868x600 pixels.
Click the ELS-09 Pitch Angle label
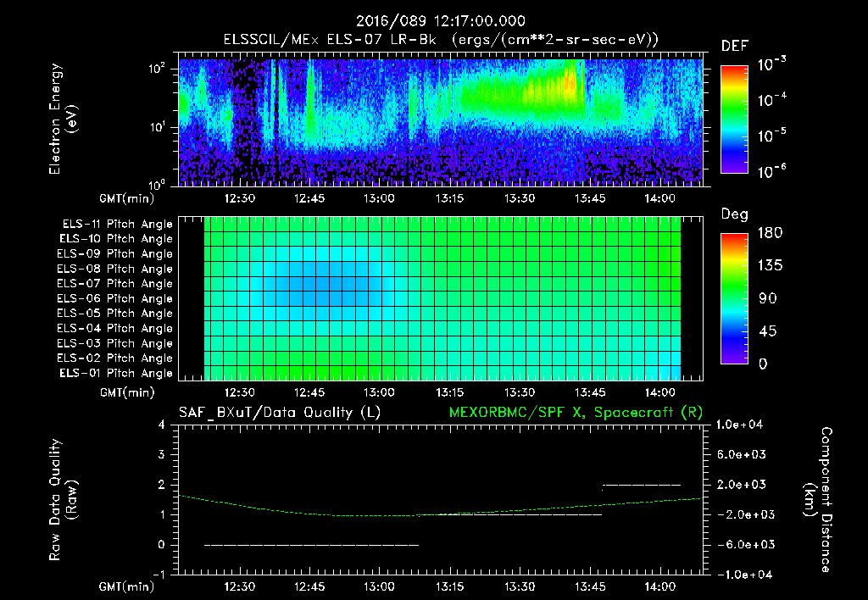(115, 254)
